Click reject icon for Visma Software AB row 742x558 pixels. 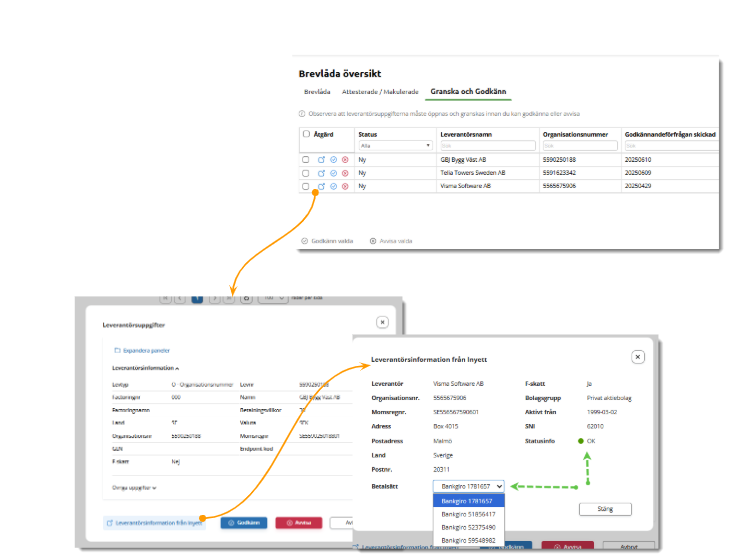345,187
